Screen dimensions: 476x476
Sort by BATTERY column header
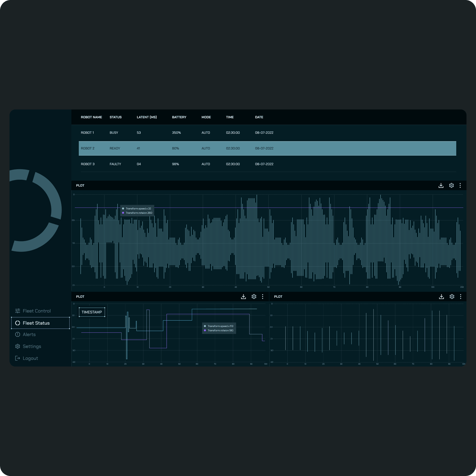(179, 117)
